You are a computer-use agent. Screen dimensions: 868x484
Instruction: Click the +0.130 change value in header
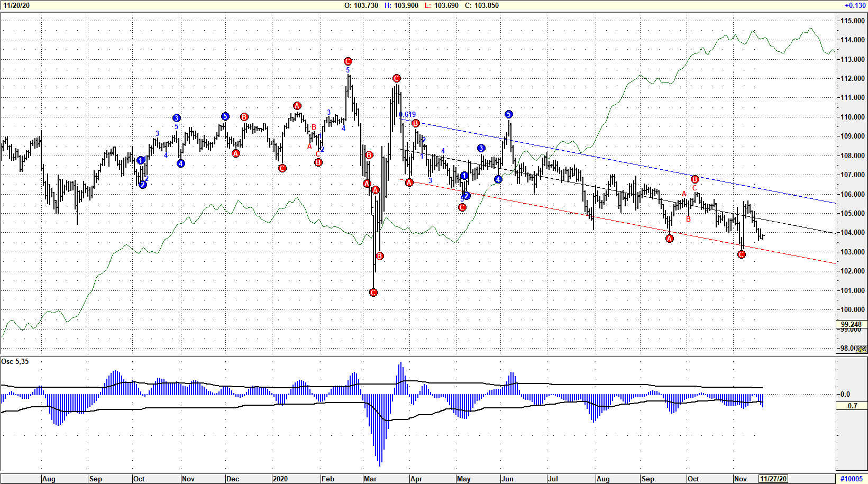[x=855, y=5]
